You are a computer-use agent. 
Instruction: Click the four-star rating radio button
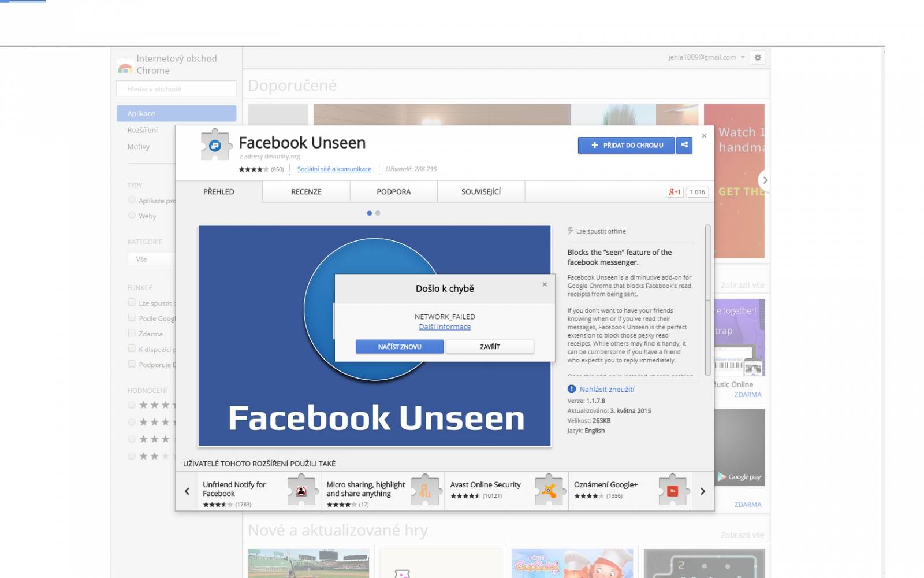coord(132,422)
